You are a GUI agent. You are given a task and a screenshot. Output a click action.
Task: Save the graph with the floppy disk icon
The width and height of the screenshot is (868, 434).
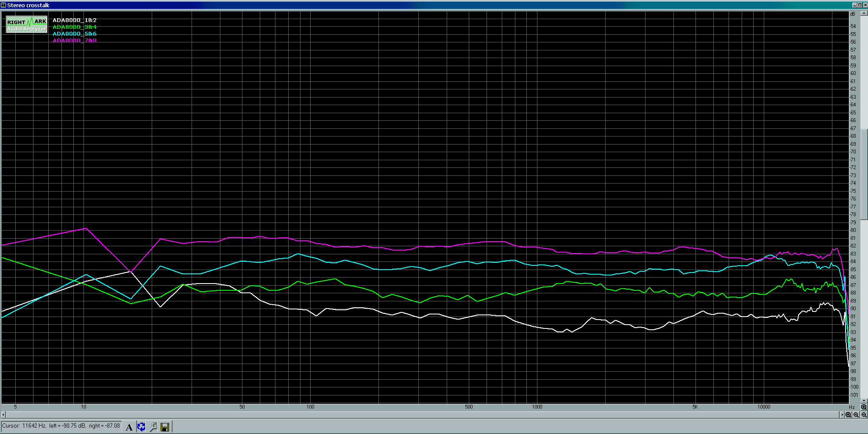coord(165,427)
